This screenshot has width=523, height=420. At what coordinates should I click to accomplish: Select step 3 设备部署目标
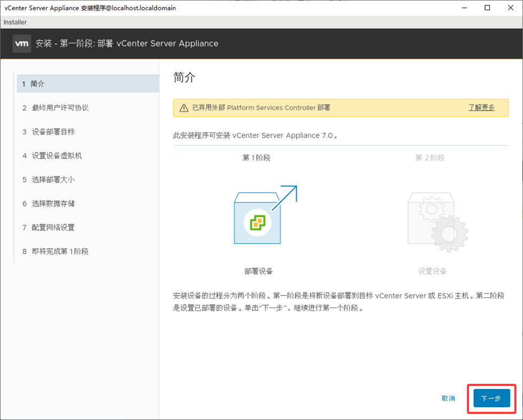[x=53, y=132]
